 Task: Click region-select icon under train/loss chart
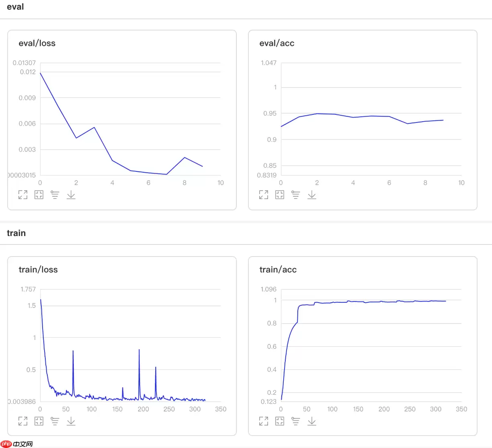tap(39, 421)
